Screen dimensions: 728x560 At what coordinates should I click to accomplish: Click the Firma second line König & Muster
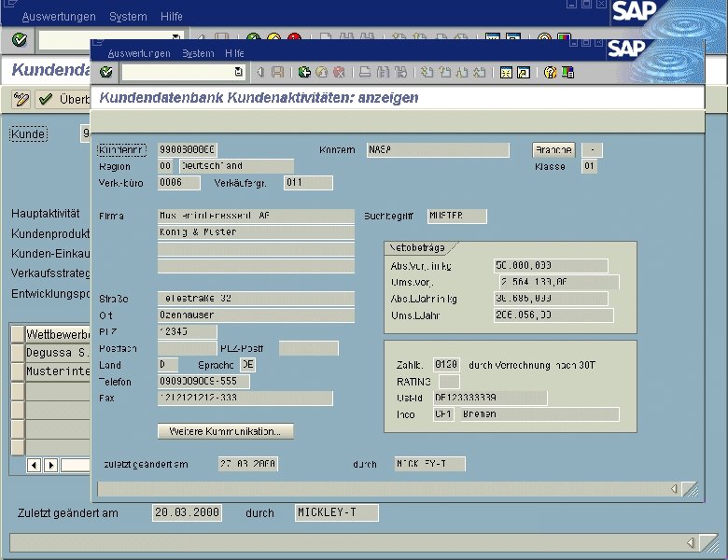point(256,232)
